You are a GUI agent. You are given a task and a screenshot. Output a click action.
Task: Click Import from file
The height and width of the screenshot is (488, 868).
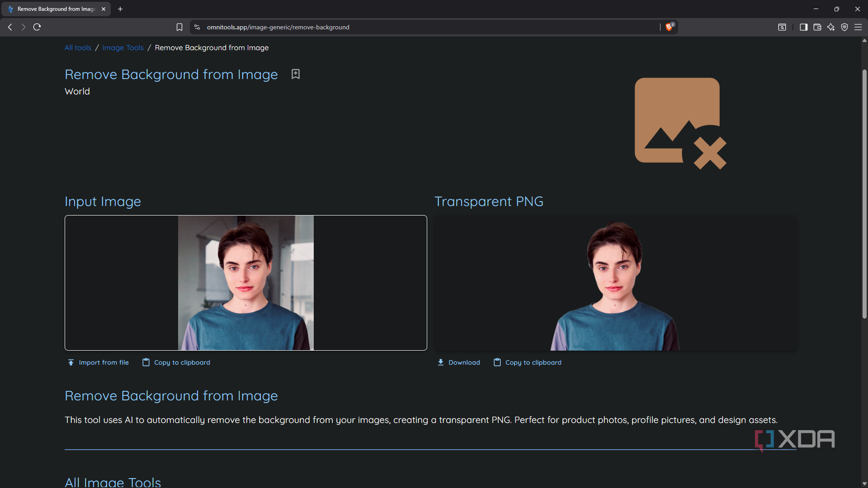[x=98, y=362]
